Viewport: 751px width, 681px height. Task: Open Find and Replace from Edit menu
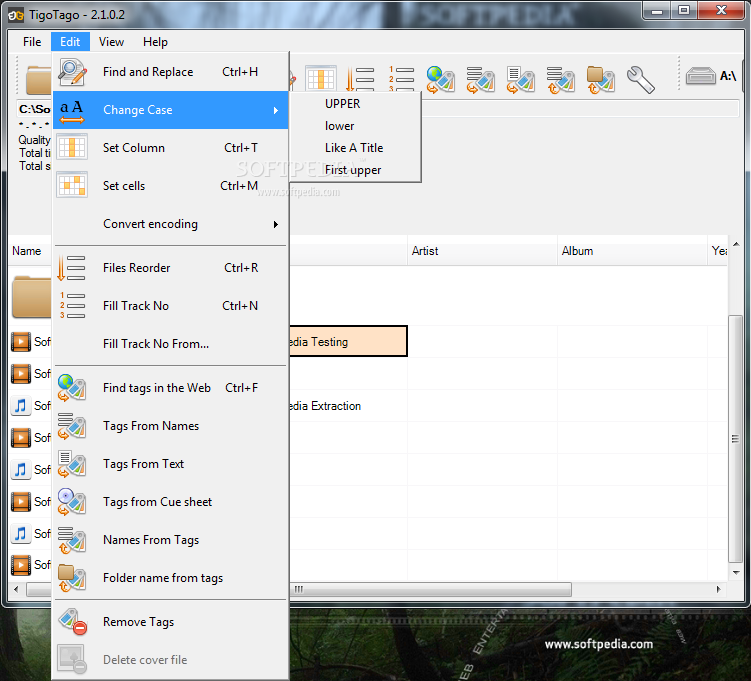coord(171,72)
